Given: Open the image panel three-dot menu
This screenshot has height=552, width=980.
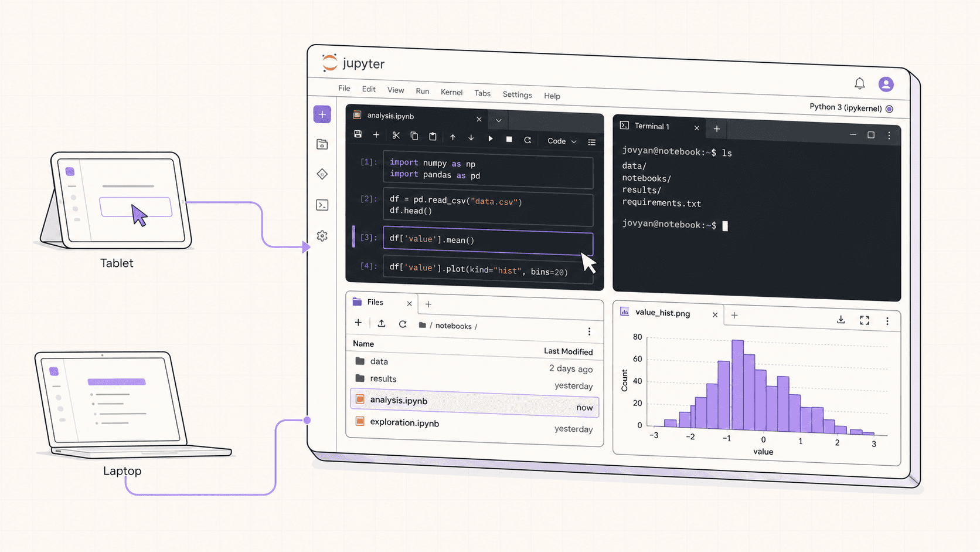Looking at the screenshot, I should point(887,321).
